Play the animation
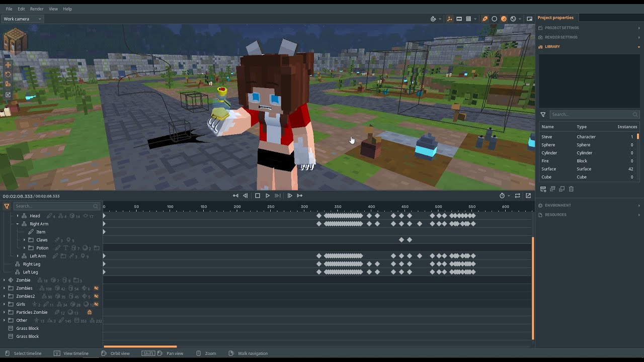The image size is (644, 362). pyautogui.click(x=268, y=196)
